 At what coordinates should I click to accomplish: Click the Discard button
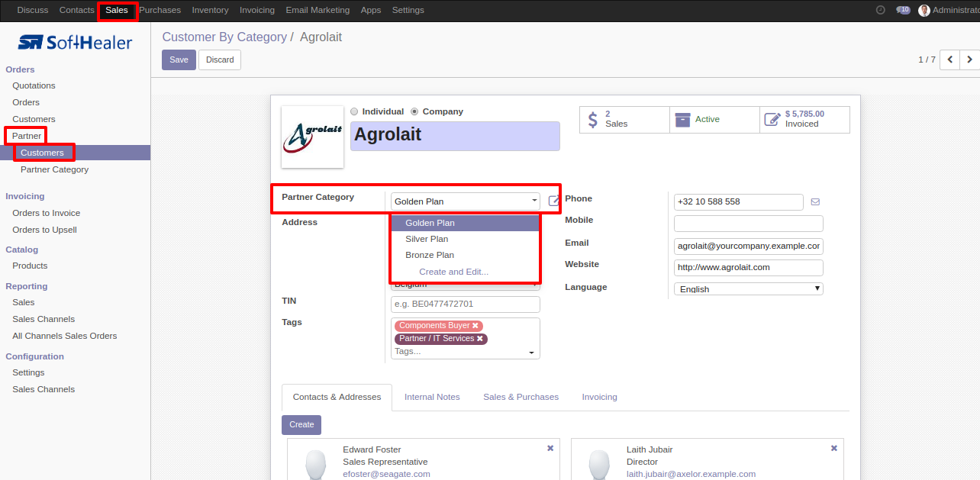220,60
